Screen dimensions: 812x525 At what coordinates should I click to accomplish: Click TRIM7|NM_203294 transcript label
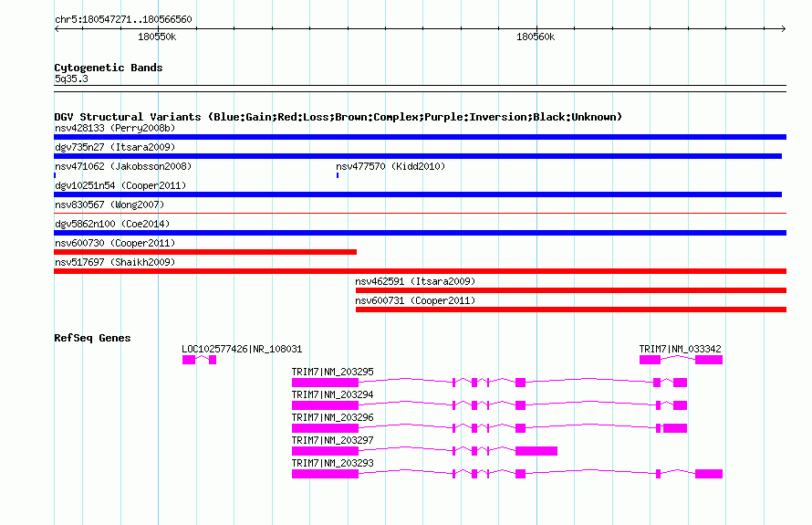332,395
